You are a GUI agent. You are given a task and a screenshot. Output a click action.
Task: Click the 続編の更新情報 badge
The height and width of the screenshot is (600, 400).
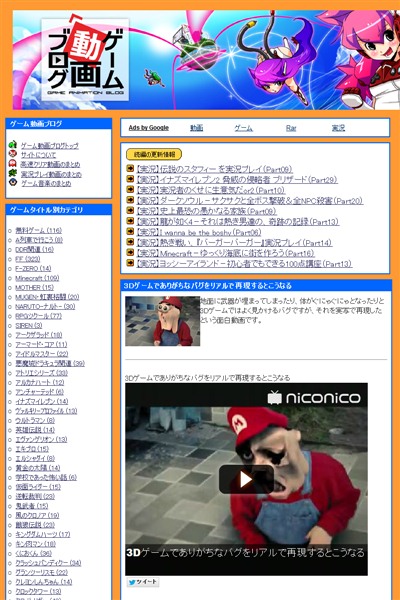click(x=154, y=155)
